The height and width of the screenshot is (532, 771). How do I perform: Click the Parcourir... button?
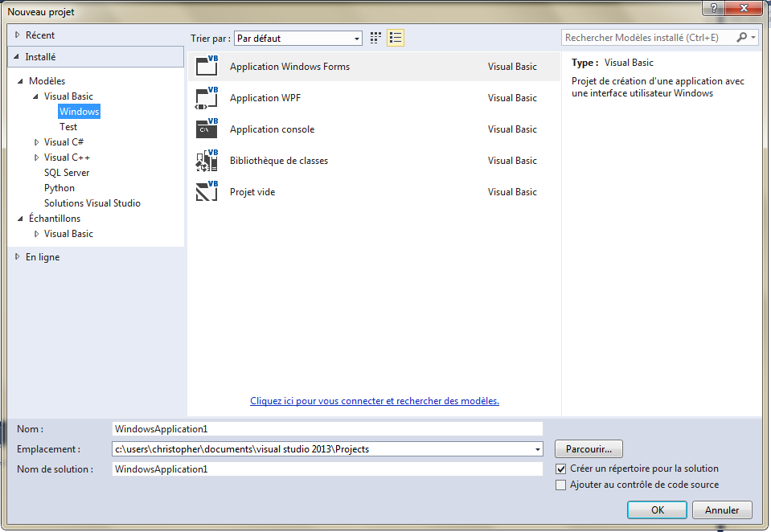(x=589, y=449)
